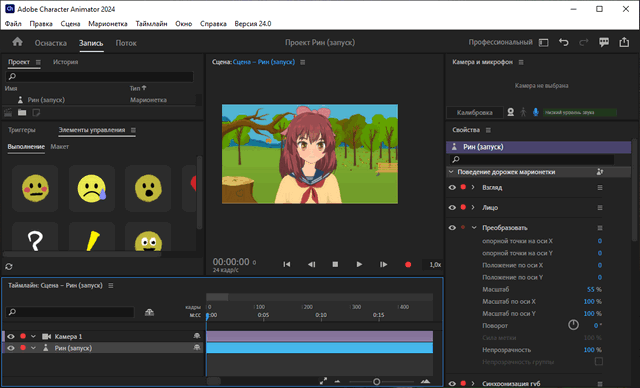Collapse the Преобразовать behavior chevron
The height and width of the screenshot is (388, 640).
click(x=474, y=228)
